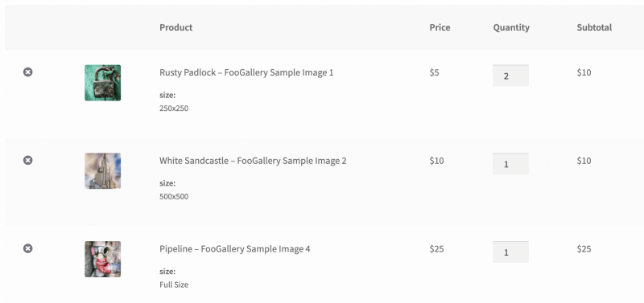Click the Full Size variation text
The width and height of the screenshot is (644, 303).
tap(174, 285)
